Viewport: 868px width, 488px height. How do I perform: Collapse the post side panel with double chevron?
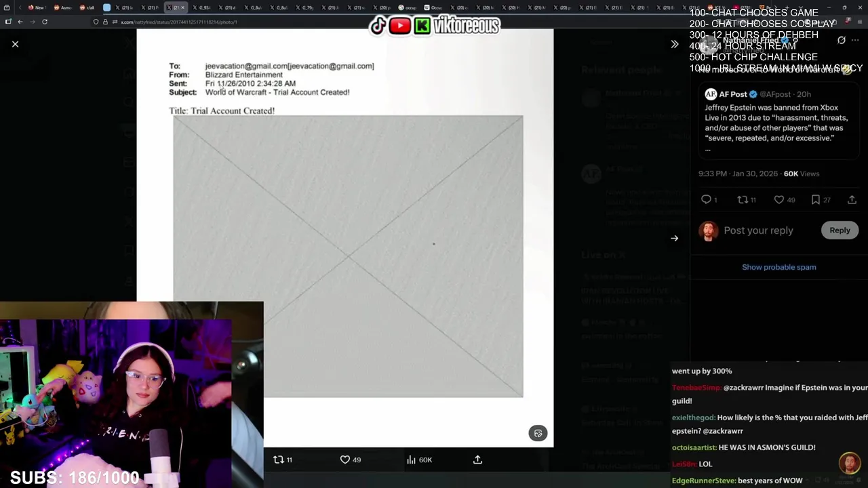coord(674,44)
